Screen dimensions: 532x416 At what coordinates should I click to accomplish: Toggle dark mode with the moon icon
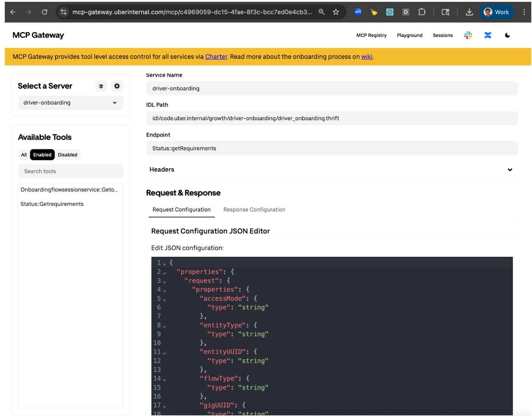click(x=507, y=35)
